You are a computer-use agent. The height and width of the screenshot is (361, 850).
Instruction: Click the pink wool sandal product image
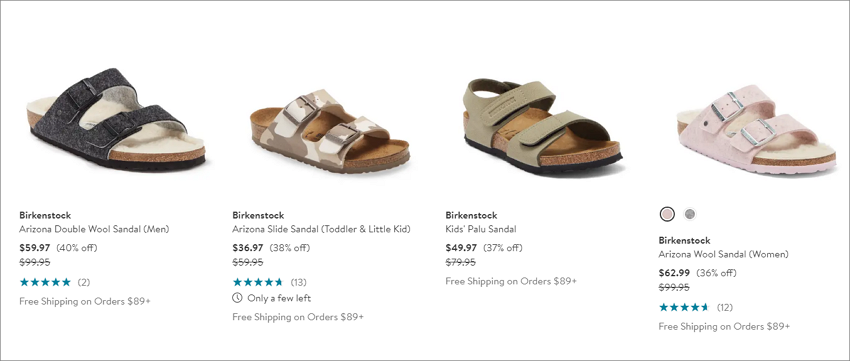click(756, 130)
